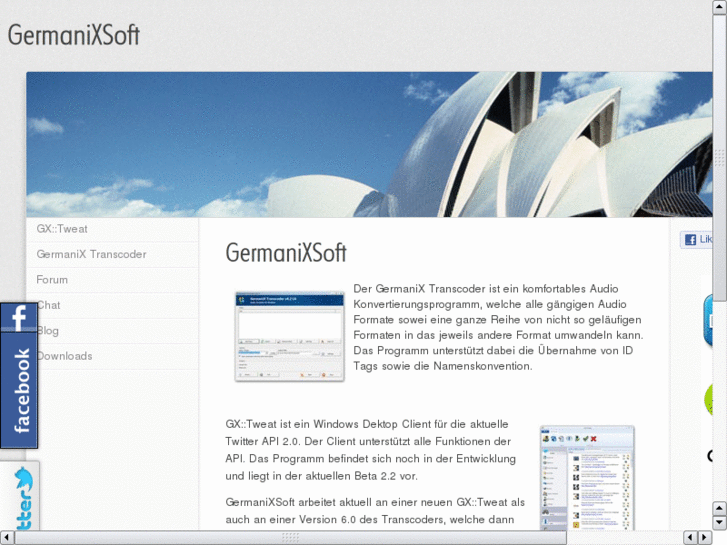Go to the Forum page

point(52,280)
